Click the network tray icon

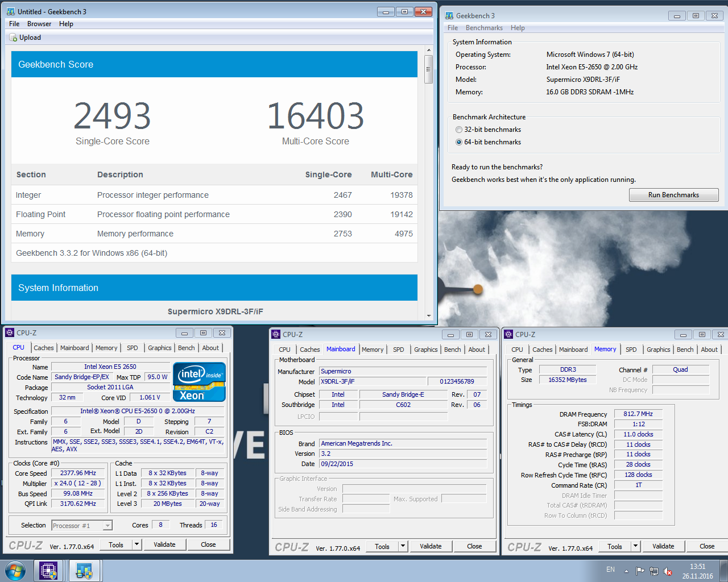654,571
